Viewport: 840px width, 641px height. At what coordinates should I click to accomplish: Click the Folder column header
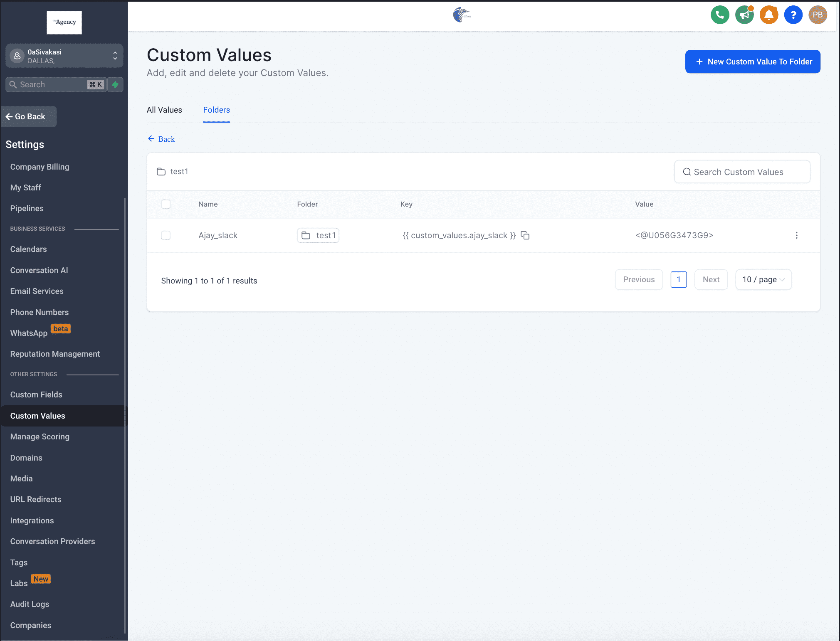pos(307,205)
